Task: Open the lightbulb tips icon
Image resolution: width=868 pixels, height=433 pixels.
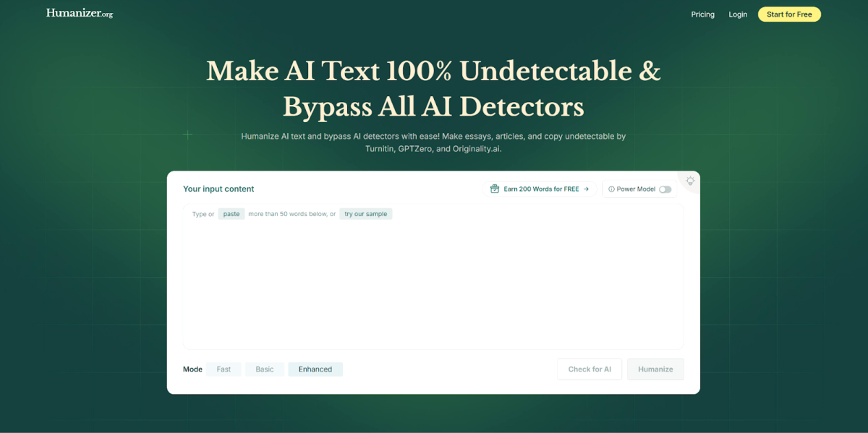Action: click(690, 181)
